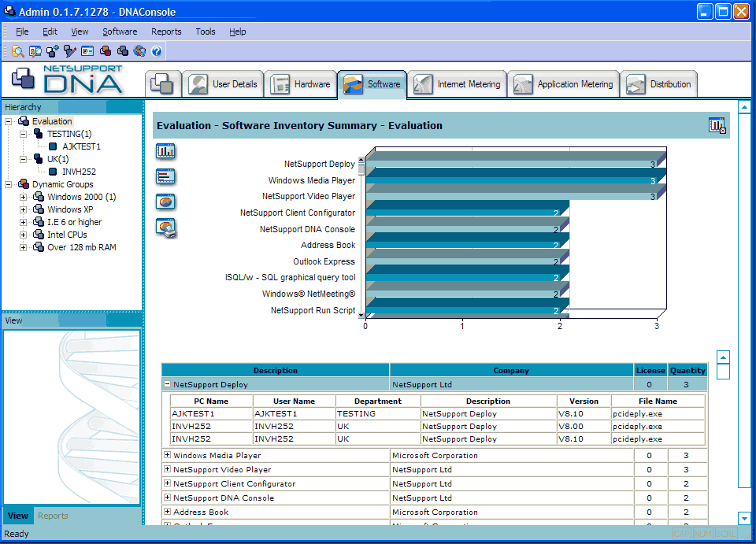Click the main pane scroll down arrow
This screenshot has height=544, width=756.
(744, 519)
